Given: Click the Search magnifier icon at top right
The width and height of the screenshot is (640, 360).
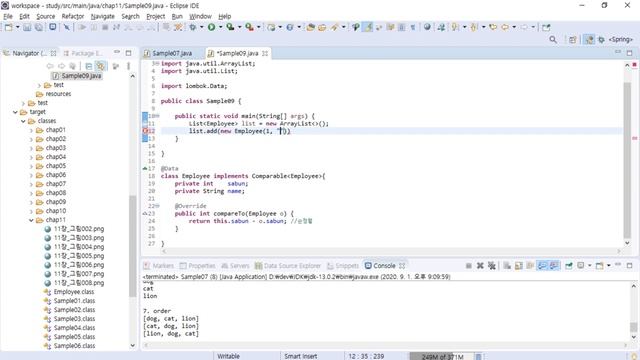Looking at the screenshot, I should (553, 40).
